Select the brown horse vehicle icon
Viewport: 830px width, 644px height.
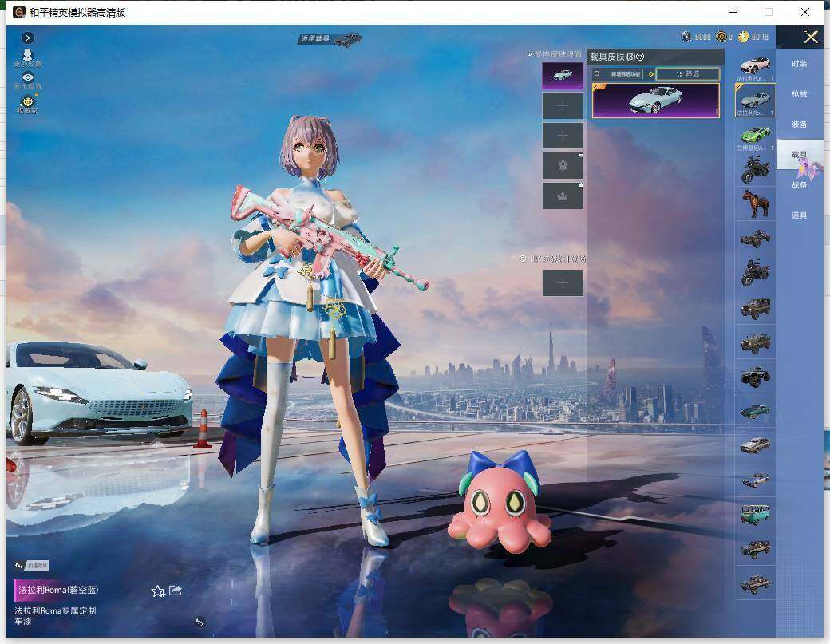coord(755,203)
